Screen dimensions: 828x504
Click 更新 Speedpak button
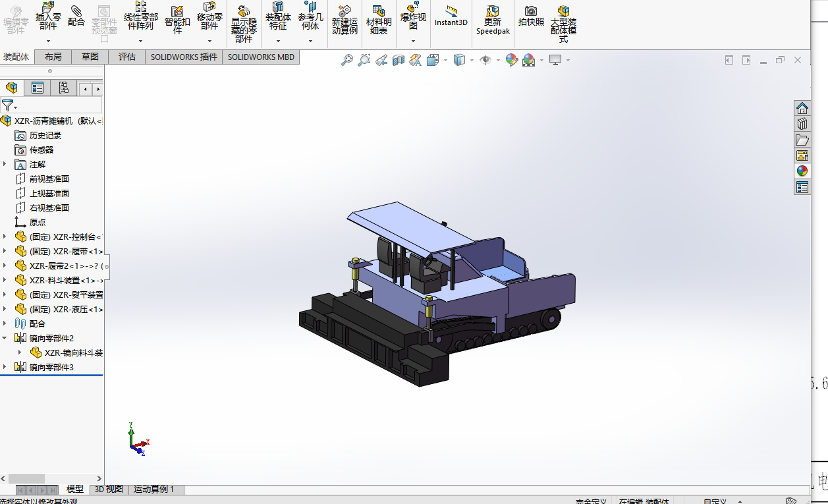click(493, 20)
